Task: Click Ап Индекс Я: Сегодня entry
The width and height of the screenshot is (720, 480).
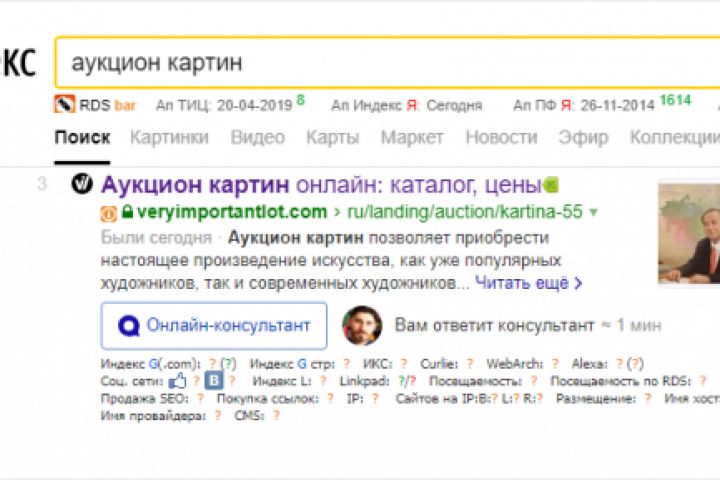Action: (x=406, y=105)
